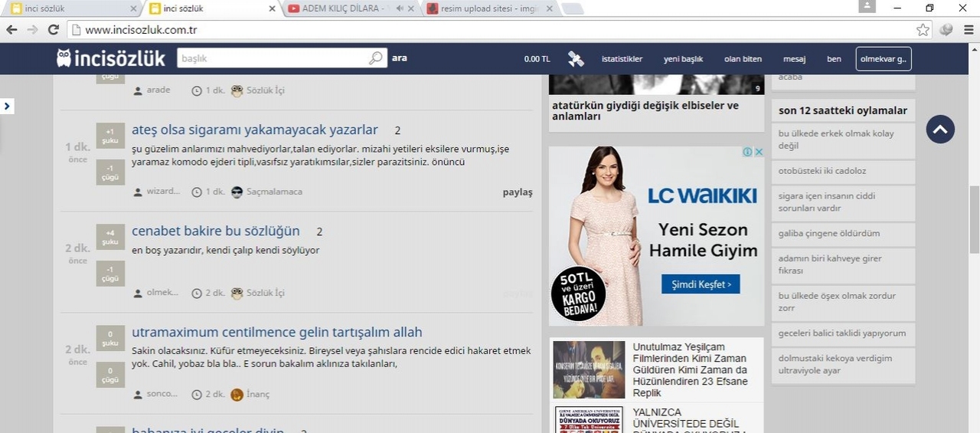
Task: Open the 0.00 TL balance link
Action: [x=537, y=59]
